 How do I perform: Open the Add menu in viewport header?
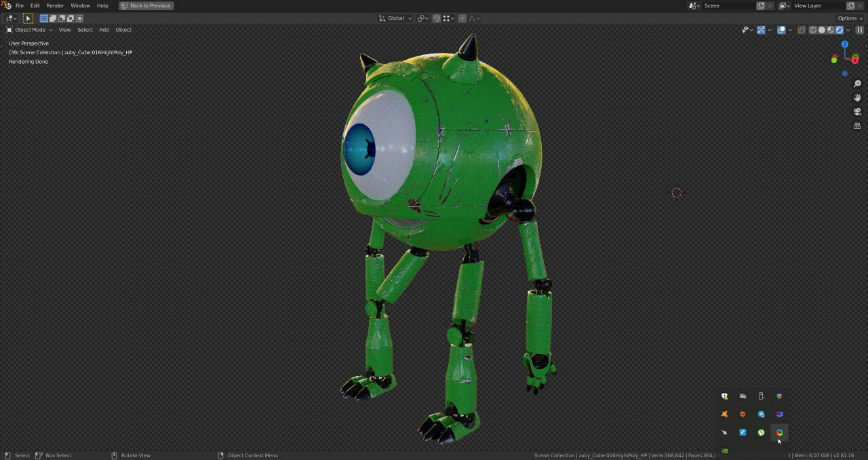[104, 30]
